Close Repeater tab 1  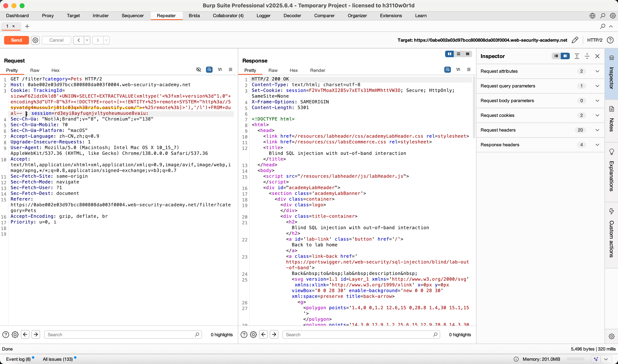13,26
